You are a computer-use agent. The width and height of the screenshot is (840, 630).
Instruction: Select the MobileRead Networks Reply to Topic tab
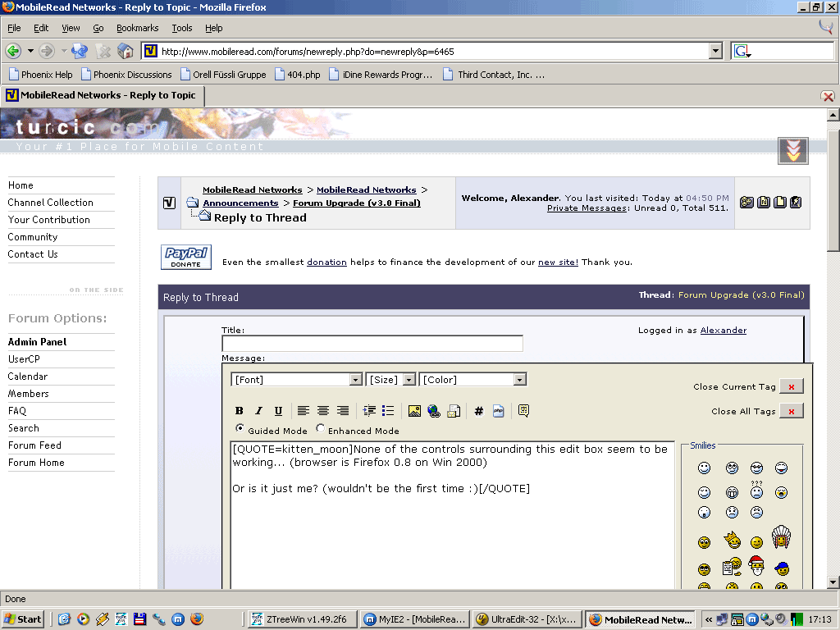point(102,95)
